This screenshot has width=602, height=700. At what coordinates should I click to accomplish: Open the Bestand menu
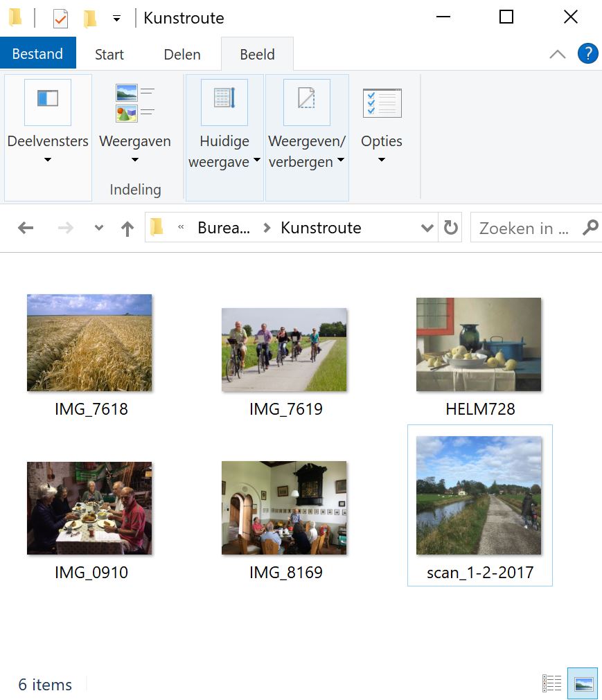point(38,53)
